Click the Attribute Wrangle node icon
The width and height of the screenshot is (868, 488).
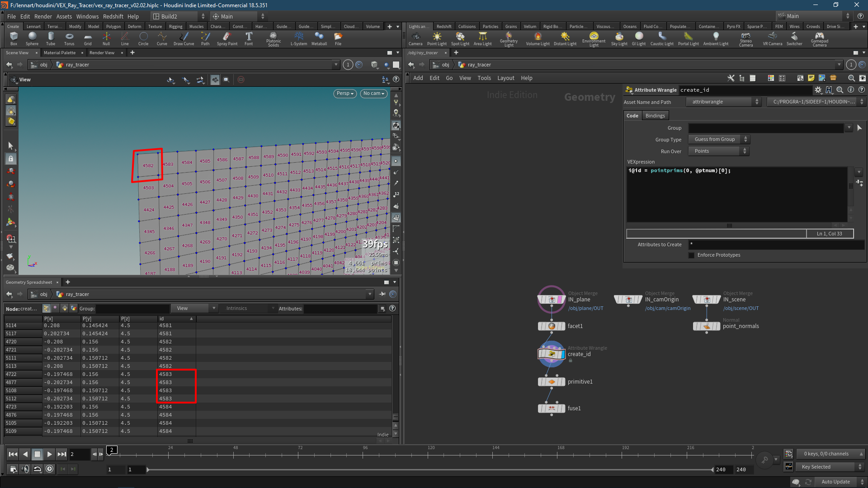click(551, 353)
